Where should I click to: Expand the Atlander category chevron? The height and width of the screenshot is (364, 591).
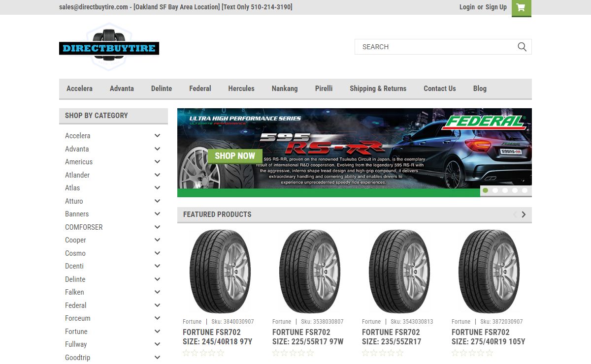[157, 175]
